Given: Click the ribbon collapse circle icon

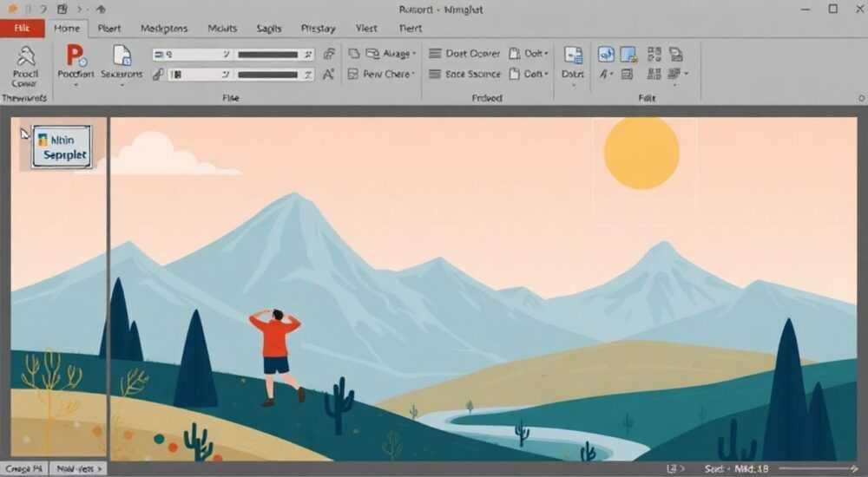Looking at the screenshot, I should click(x=861, y=98).
